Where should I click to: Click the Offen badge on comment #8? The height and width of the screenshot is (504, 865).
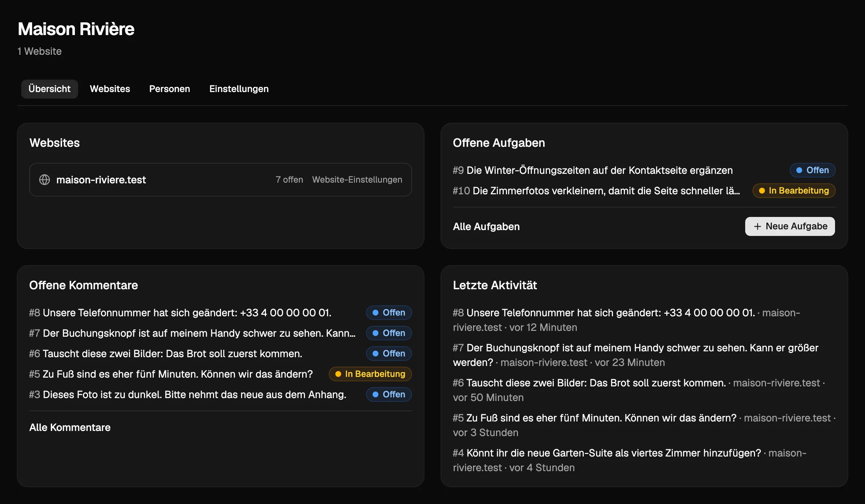click(x=389, y=313)
